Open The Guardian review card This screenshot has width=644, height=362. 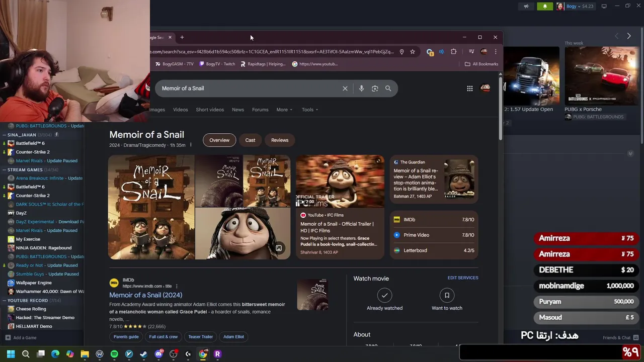434,179
